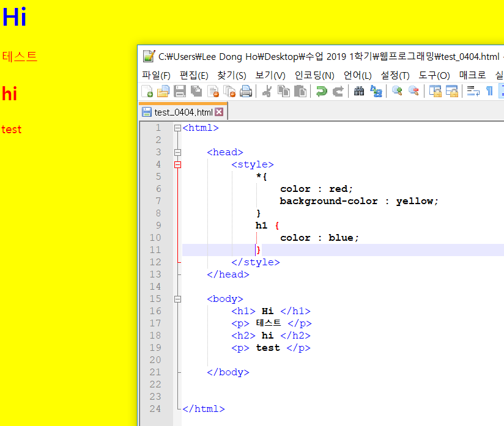Click the Notepad++ title bar app icon
Viewport: 504px width, 426px height.
149,56
